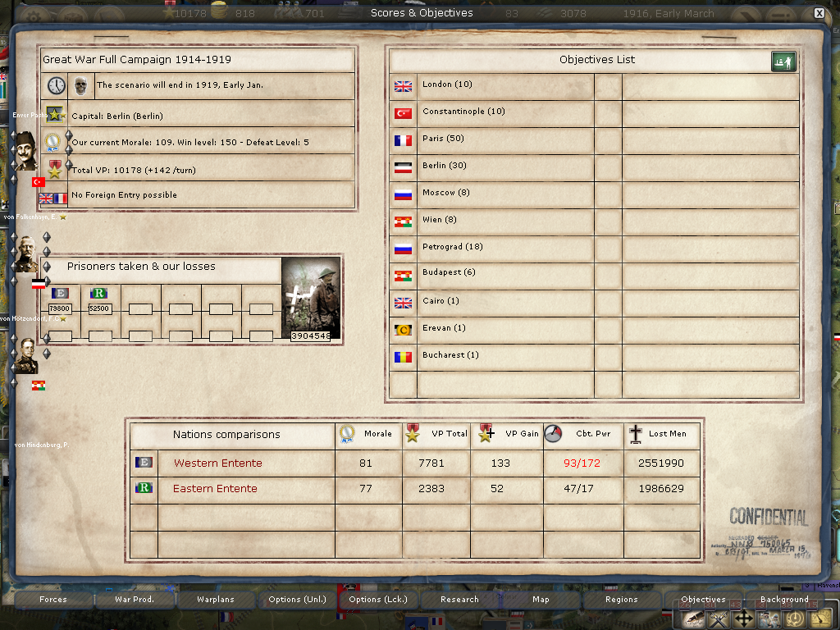The image size is (840, 630).
Task: Open the Forces tab
Action: click(x=53, y=600)
